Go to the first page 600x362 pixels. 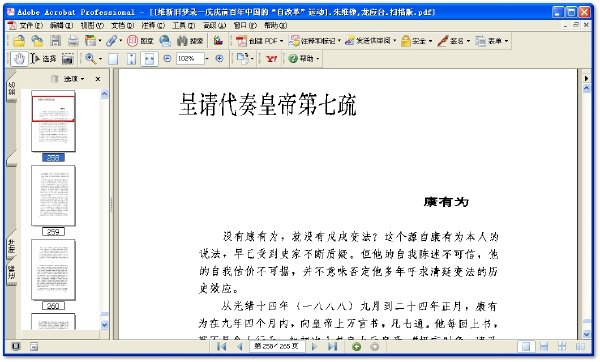(x=221, y=347)
